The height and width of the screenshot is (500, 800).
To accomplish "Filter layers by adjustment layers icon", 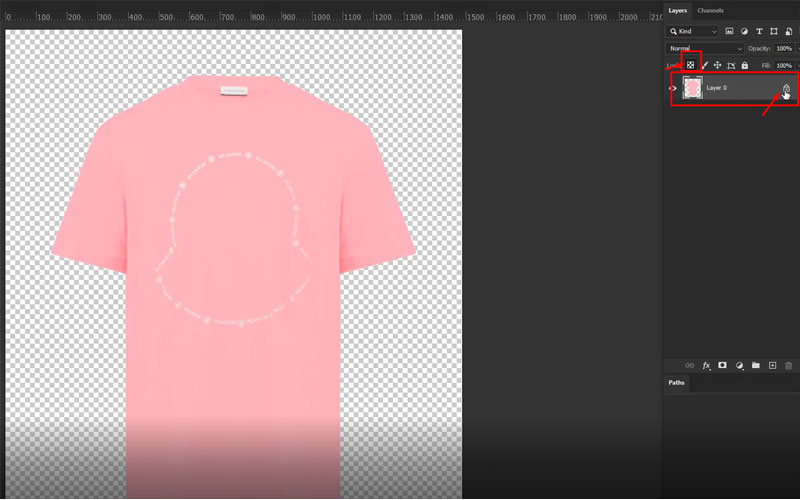I will 744,31.
